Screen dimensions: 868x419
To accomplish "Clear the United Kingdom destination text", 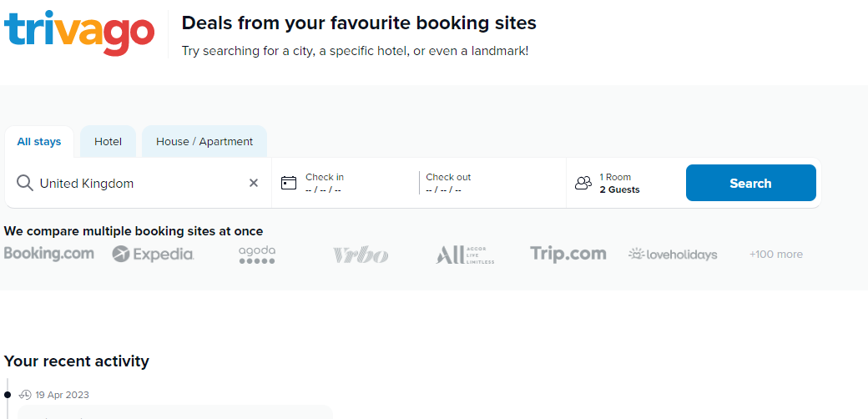I will tap(254, 184).
